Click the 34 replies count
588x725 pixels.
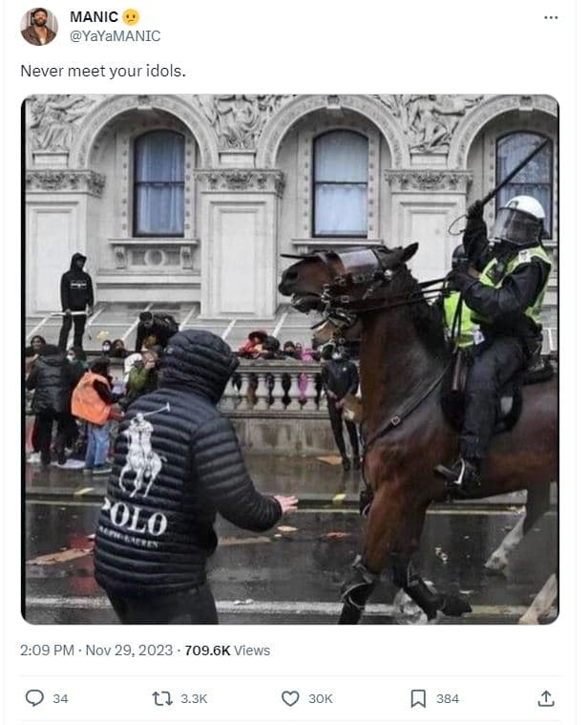pos(60,698)
